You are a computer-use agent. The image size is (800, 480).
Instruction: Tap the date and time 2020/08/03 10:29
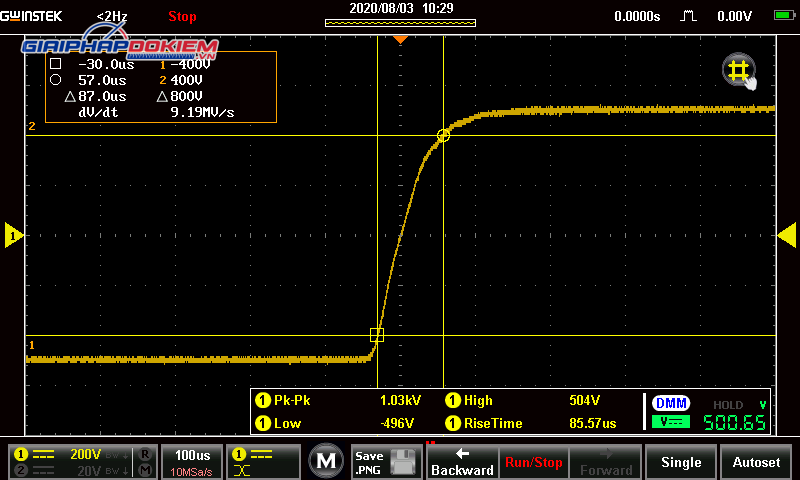pyautogui.click(x=401, y=8)
